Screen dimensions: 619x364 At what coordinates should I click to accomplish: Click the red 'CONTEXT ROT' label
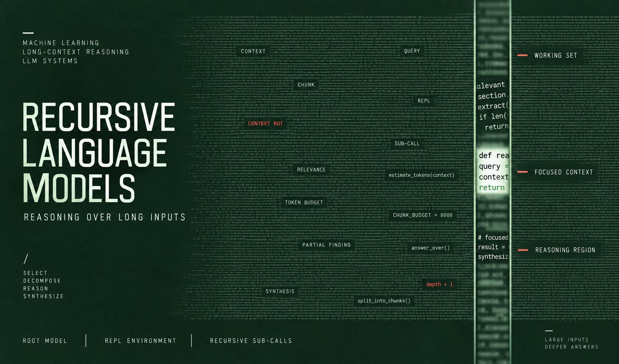click(265, 124)
